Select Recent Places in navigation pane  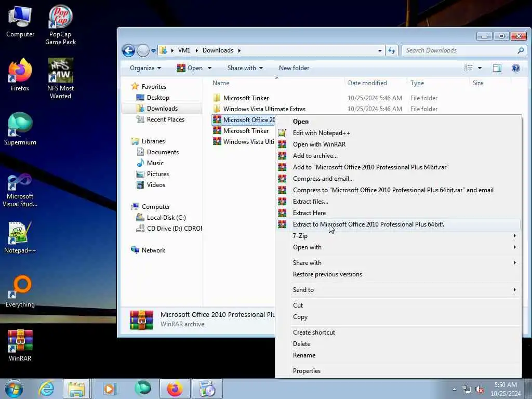[166, 119]
